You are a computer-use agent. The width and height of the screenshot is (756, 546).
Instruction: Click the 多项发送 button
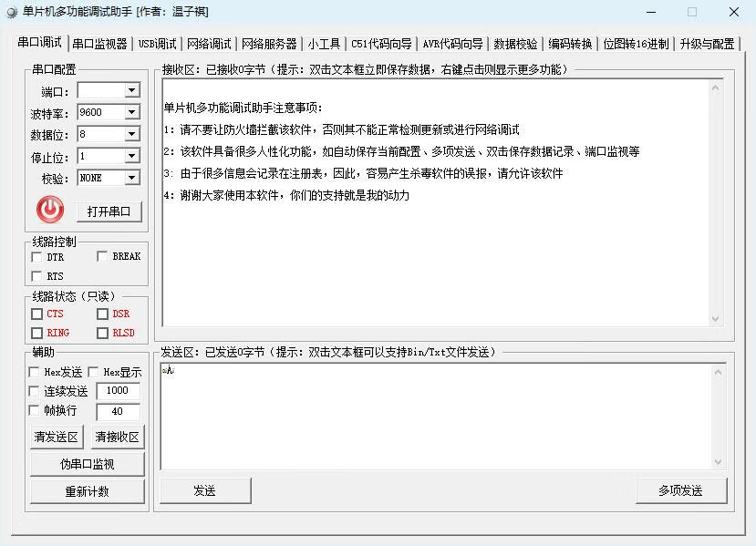tap(680, 490)
